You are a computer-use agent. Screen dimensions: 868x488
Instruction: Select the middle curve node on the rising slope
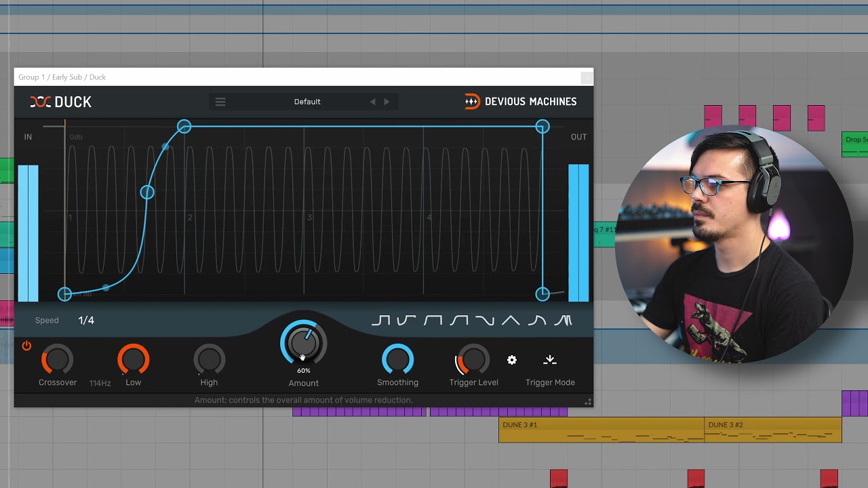[147, 192]
